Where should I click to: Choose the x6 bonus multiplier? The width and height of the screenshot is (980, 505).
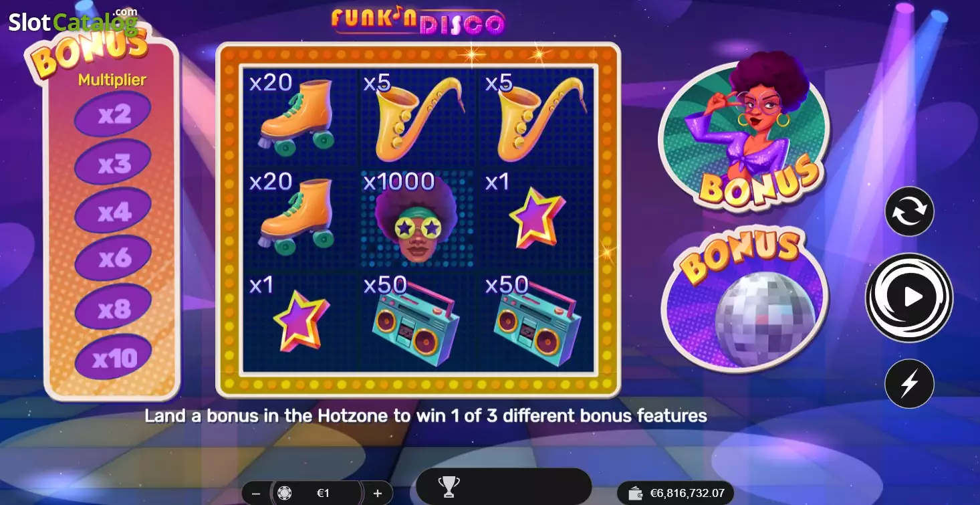click(x=113, y=258)
